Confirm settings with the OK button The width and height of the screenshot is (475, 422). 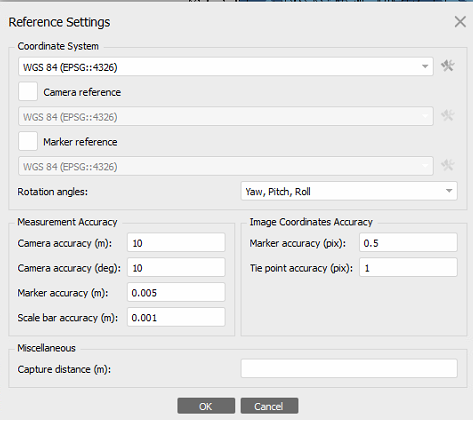pos(206,406)
